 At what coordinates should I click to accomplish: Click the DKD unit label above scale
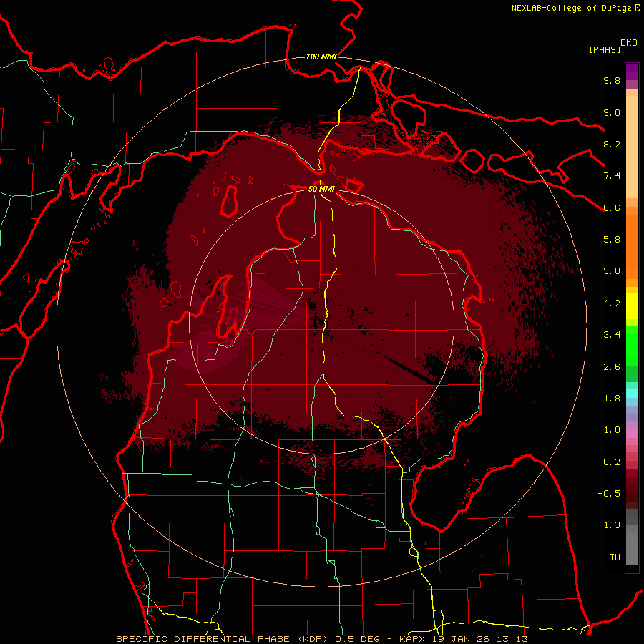(629, 43)
